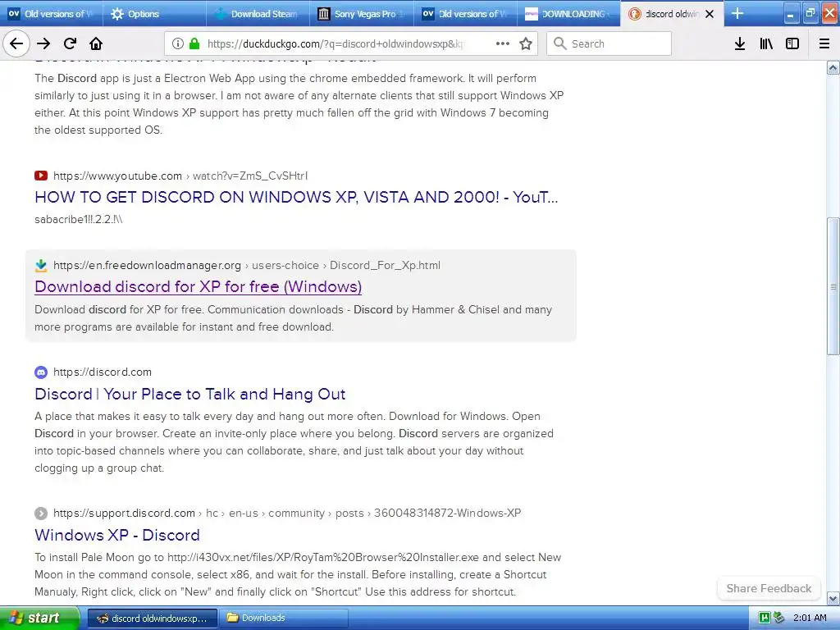Image resolution: width=840 pixels, height=630 pixels.
Task: Go back to the previous page
Action: point(16,43)
